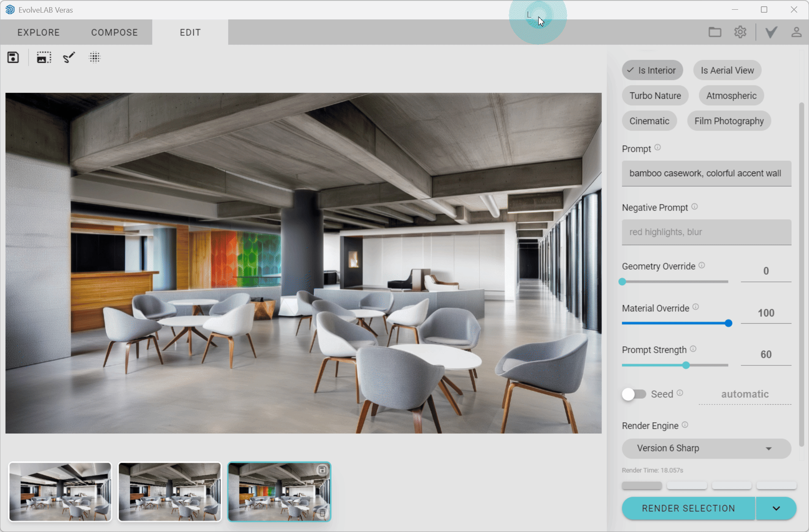Turn on the Seed toggle switch

coord(634,394)
